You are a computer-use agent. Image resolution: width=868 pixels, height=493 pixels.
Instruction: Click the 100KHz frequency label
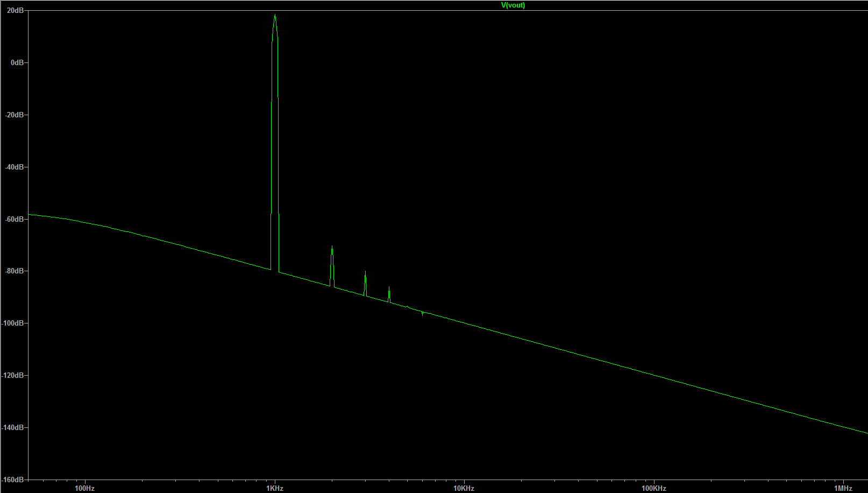click(654, 489)
